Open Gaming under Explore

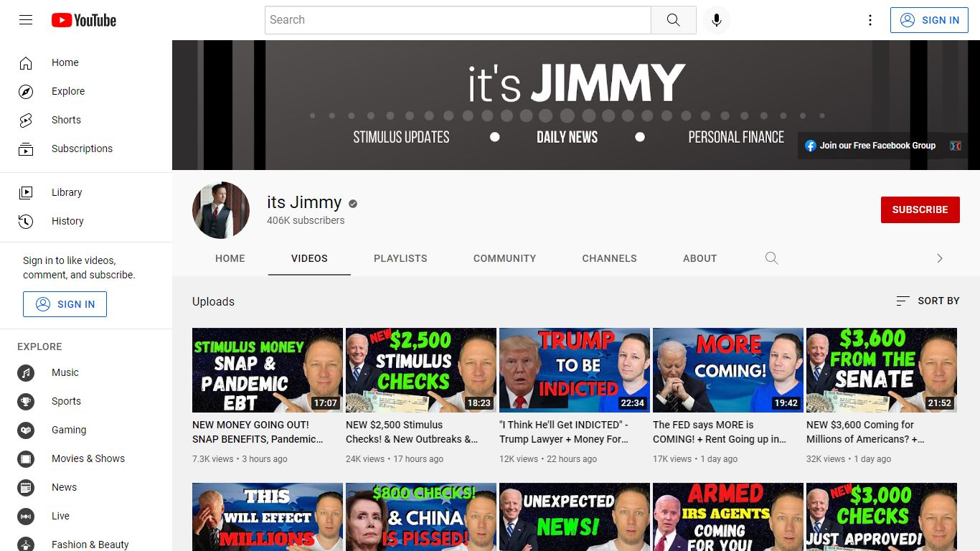tap(86, 430)
